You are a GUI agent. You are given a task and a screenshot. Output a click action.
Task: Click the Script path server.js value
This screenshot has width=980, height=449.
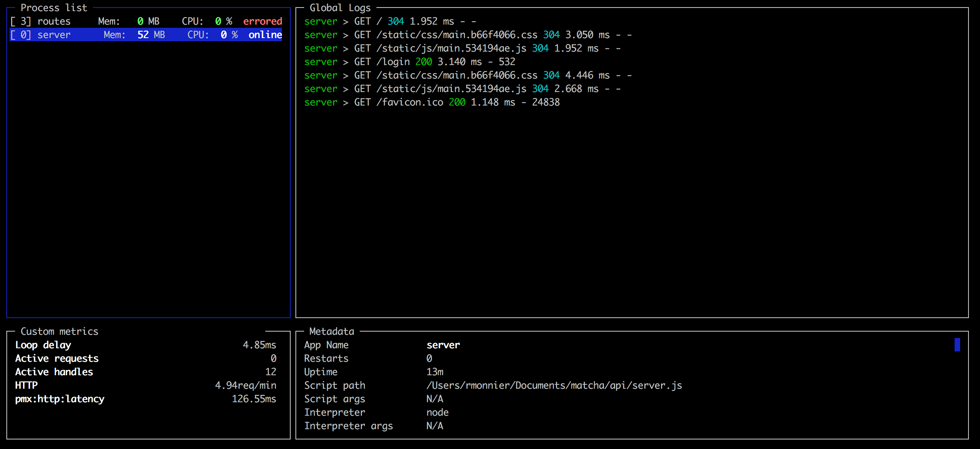pyautogui.click(x=554, y=386)
